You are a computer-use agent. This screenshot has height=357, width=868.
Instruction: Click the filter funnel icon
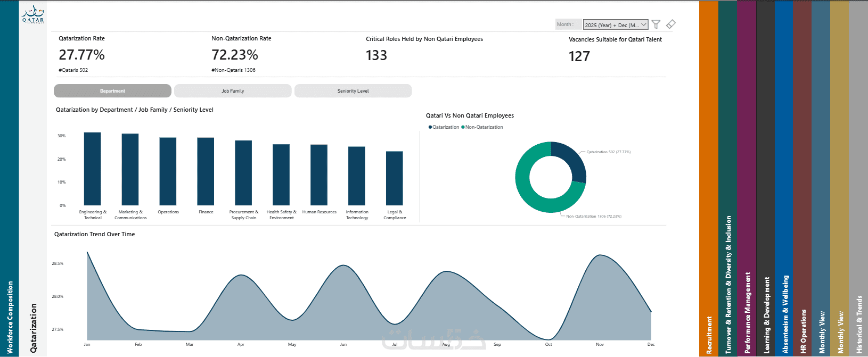coord(656,24)
